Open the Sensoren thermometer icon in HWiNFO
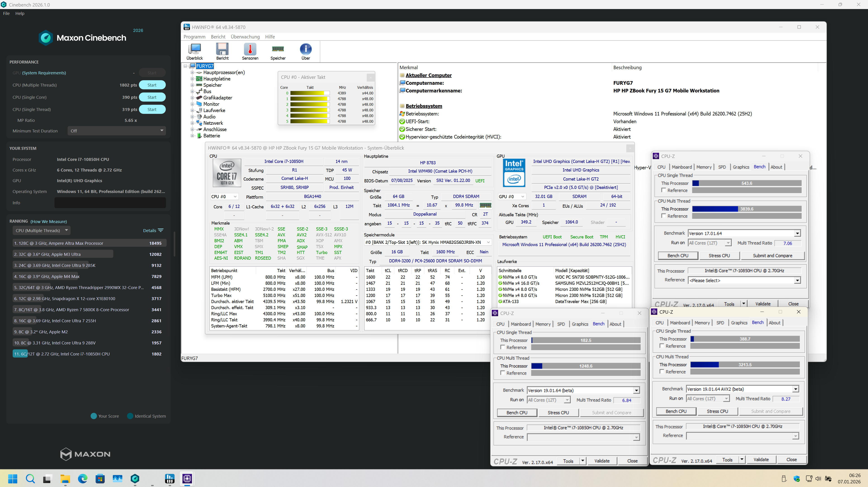The height and width of the screenshot is (487, 868). 250,49
